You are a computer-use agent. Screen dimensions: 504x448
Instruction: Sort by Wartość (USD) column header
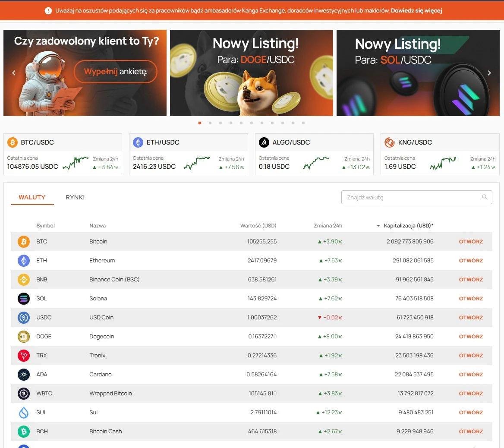pyautogui.click(x=258, y=226)
